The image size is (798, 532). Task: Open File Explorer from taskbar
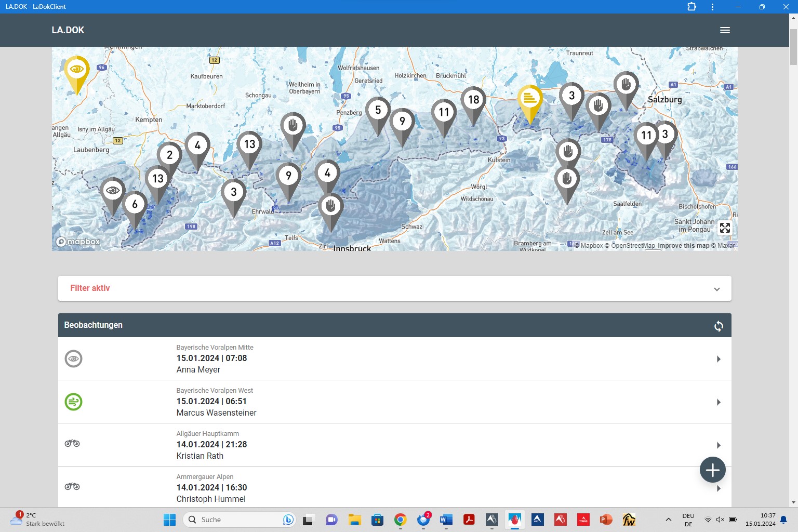click(354, 520)
